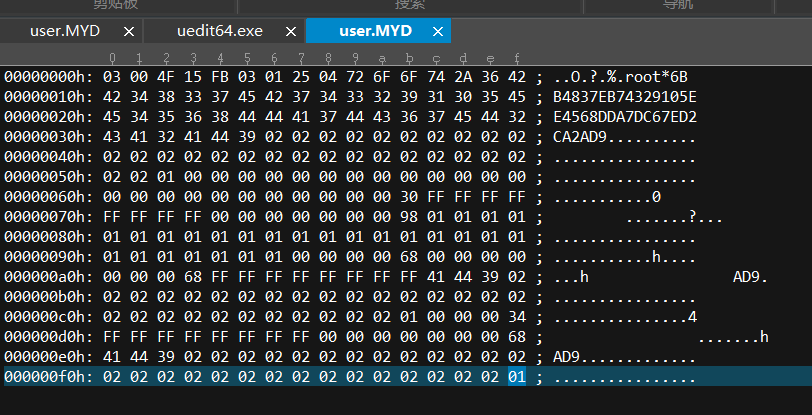Switch to the inactive gray user.MYD tab
This screenshot has height=415, width=812.
coord(65,31)
